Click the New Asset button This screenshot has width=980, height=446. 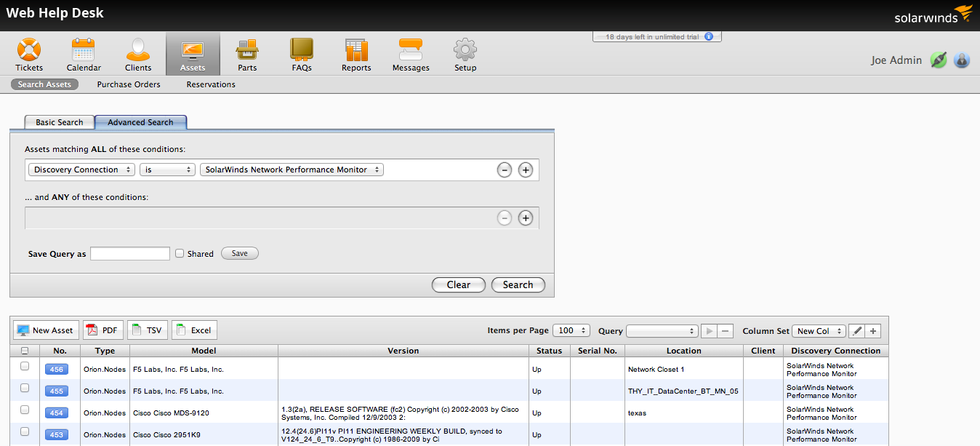click(x=45, y=330)
